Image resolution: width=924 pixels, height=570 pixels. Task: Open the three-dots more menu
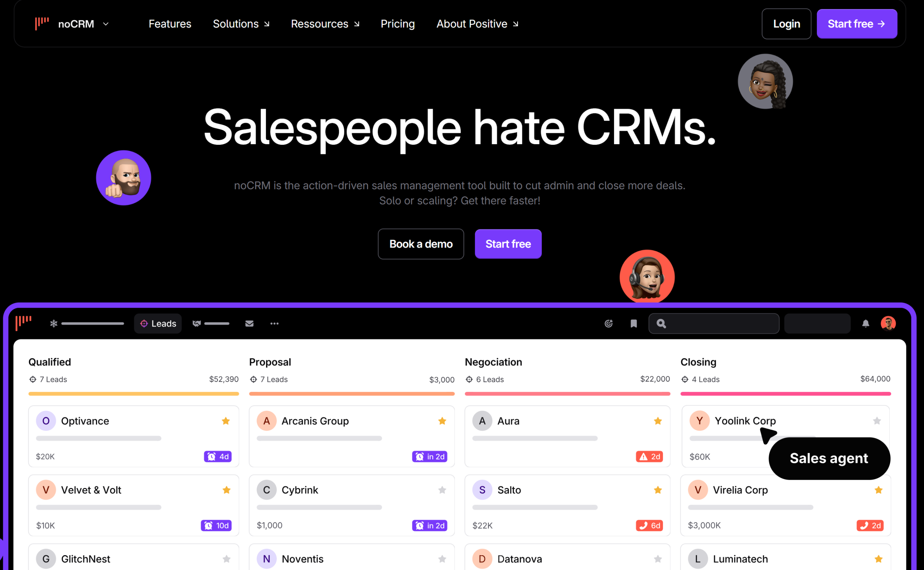[274, 323]
